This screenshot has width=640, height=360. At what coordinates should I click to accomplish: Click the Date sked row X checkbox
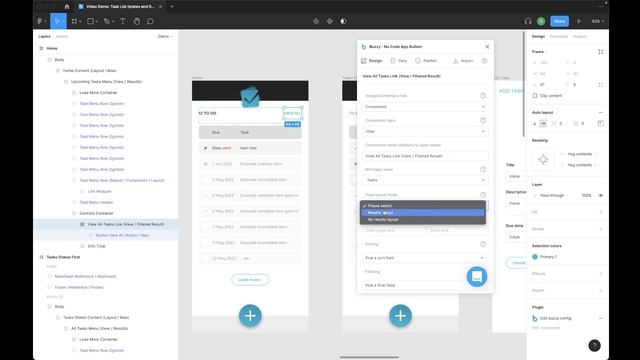(205, 148)
